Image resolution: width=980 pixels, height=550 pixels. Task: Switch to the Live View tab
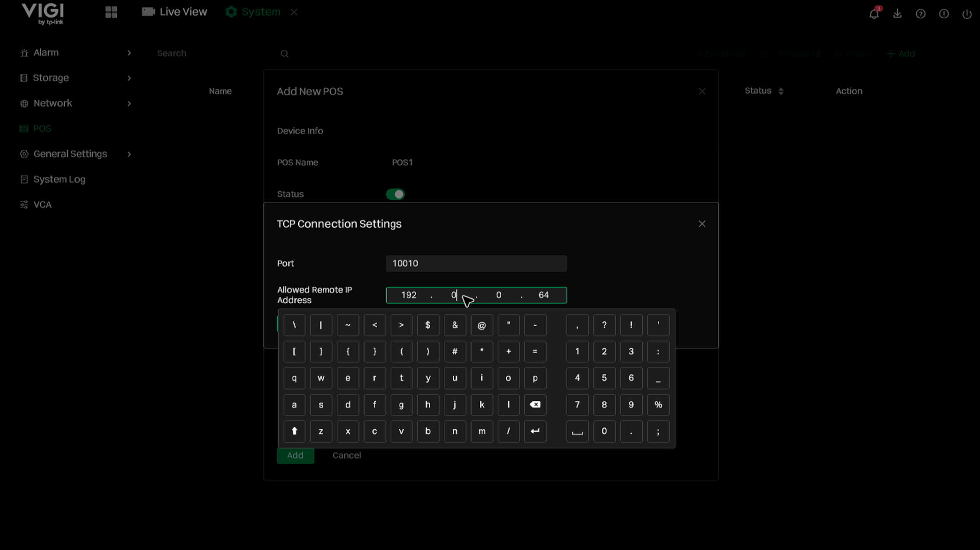tap(174, 12)
